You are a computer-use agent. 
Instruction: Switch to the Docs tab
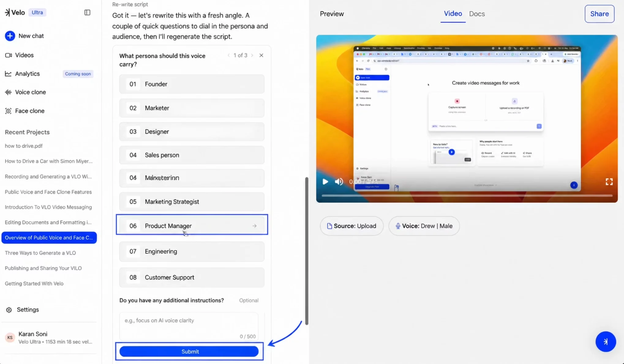click(477, 14)
